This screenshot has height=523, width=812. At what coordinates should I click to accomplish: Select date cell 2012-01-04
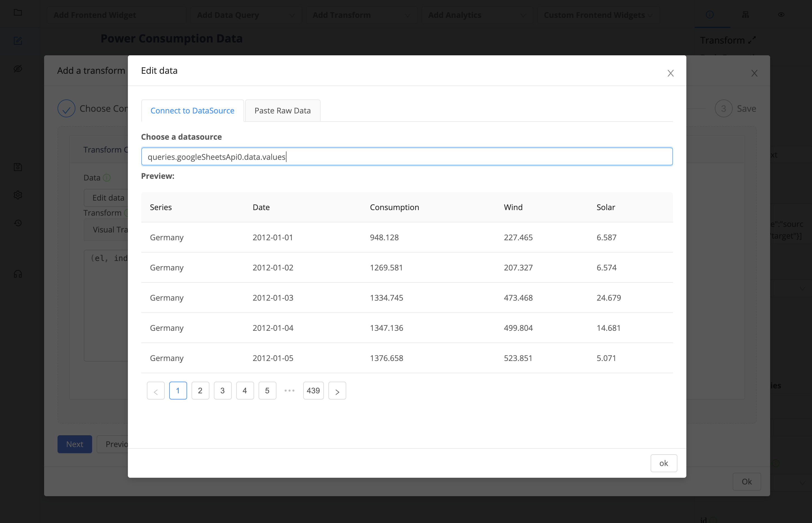[x=273, y=328]
